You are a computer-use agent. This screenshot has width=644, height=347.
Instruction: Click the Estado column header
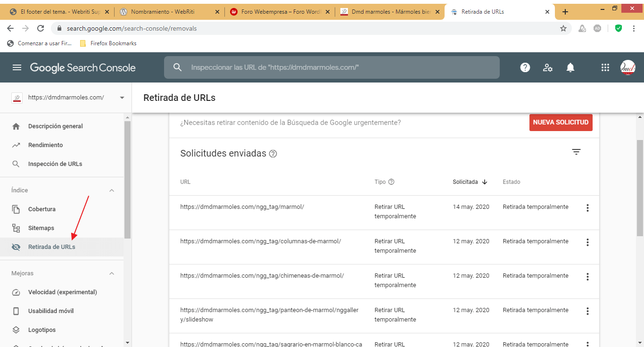pyautogui.click(x=512, y=182)
